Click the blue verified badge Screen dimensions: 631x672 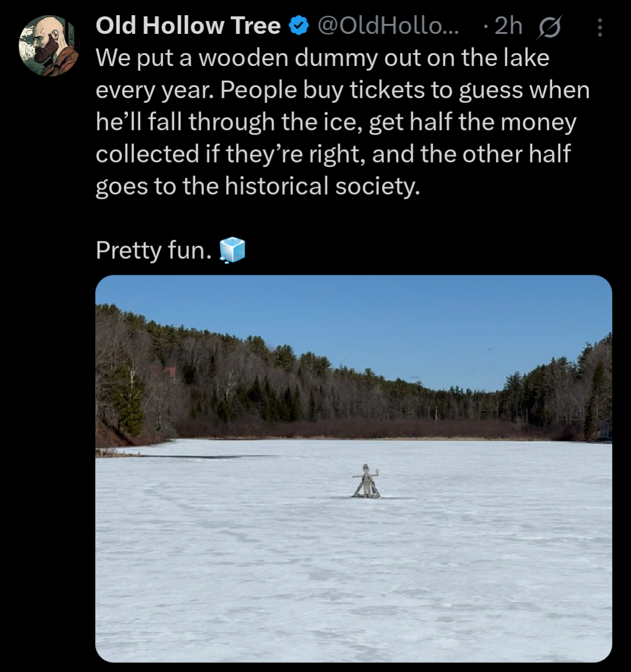299,26
